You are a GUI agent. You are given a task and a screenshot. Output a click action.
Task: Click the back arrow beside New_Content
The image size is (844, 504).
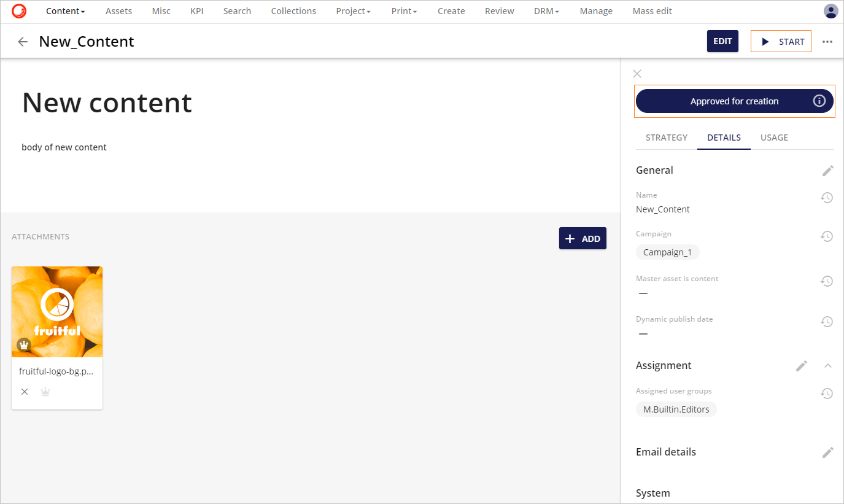coord(22,41)
